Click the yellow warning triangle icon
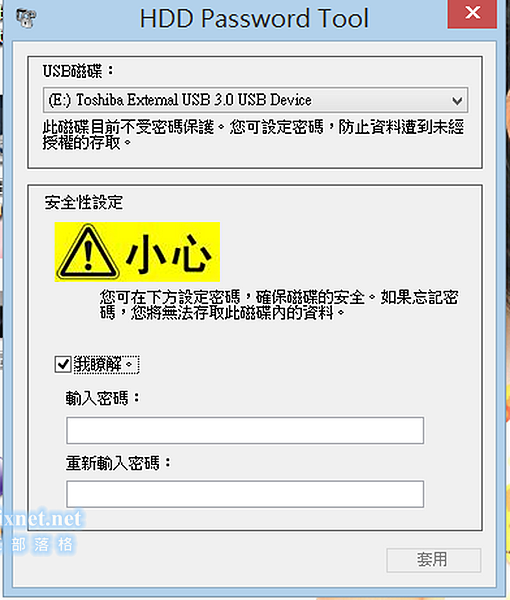The image size is (510, 600). pyautogui.click(x=88, y=252)
